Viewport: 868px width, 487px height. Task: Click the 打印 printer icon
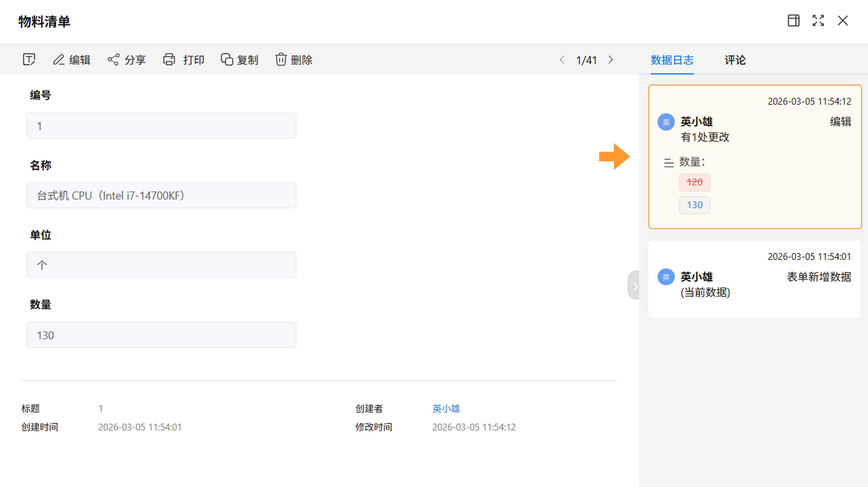click(x=169, y=60)
